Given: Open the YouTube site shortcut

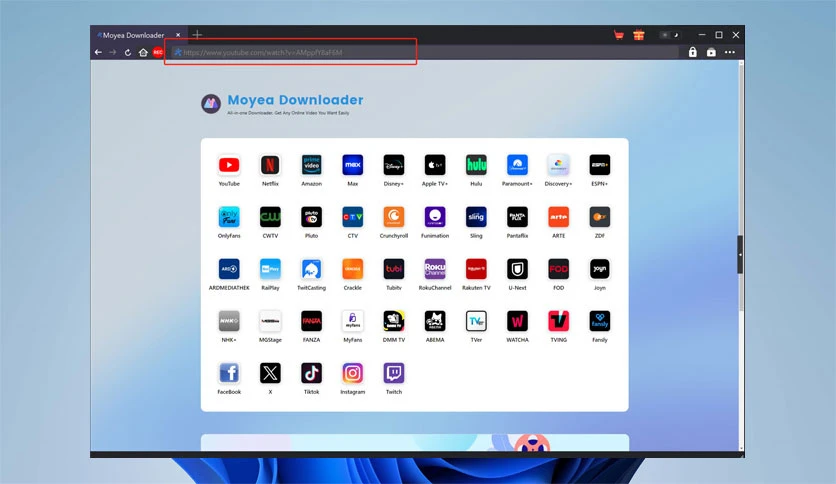Looking at the screenshot, I should tap(229, 165).
